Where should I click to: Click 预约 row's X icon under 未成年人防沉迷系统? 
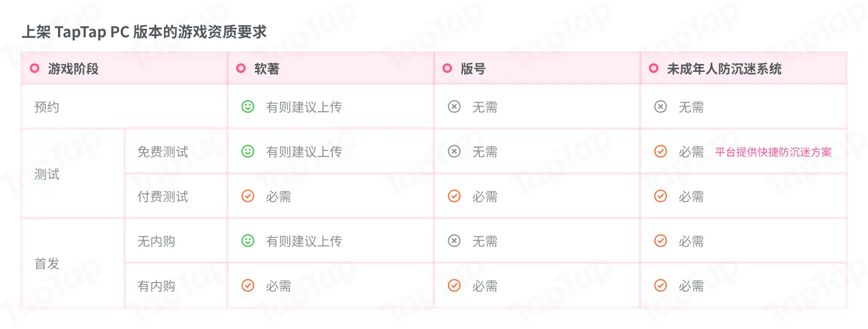[661, 106]
